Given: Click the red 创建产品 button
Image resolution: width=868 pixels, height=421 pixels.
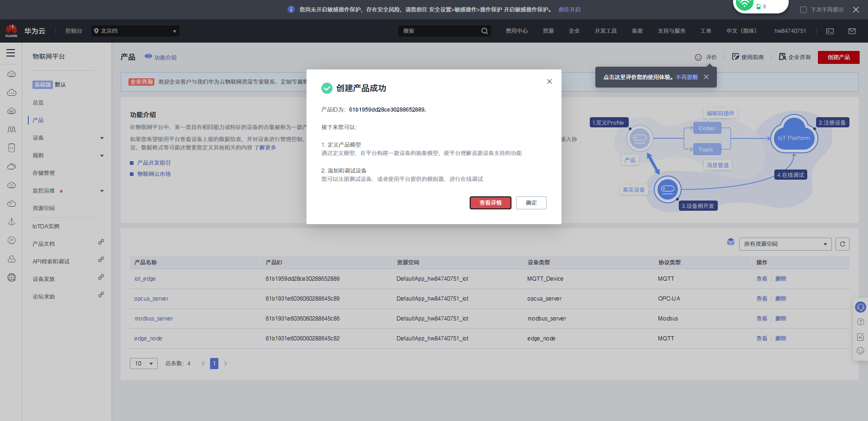Looking at the screenshot, I should pyautogui.click(x=839, y=57).
